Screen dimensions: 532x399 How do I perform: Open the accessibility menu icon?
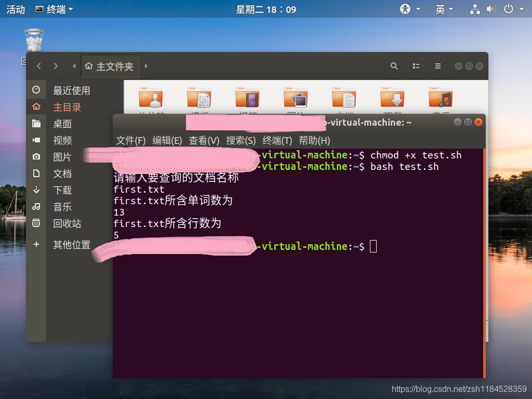[405, 9]
